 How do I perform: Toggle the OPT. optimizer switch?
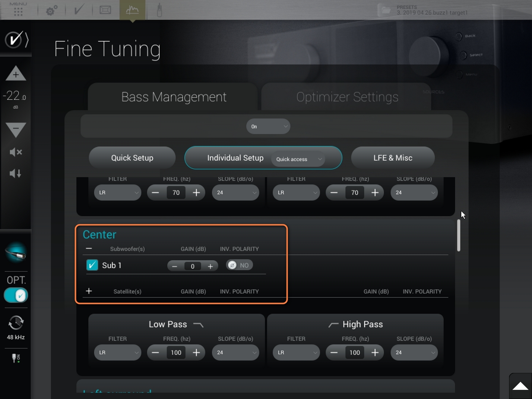(x=16, y=295)
